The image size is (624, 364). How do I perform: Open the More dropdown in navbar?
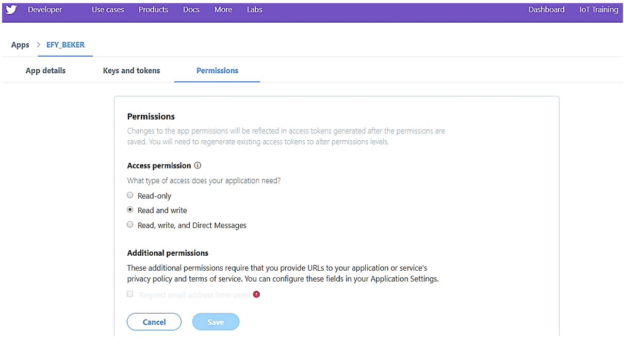(223, 9)
